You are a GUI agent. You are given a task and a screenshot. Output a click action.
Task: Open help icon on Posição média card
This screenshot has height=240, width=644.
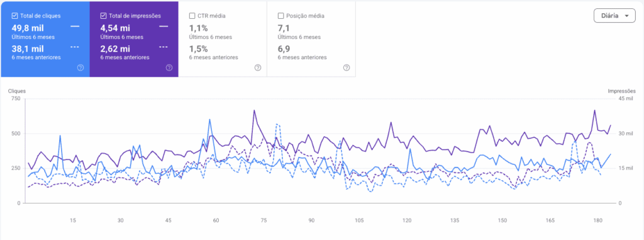point(347,67)
